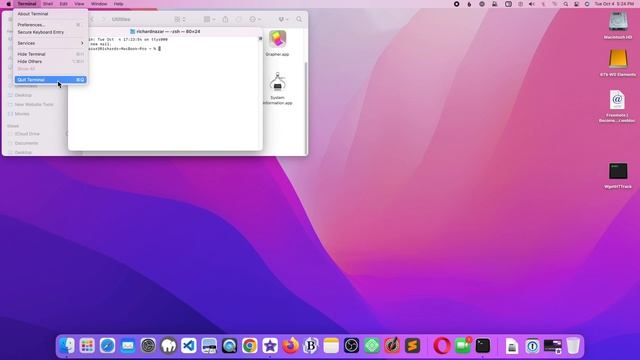Click Finder tags button
640x360 pixels.
tap(239, 19)
